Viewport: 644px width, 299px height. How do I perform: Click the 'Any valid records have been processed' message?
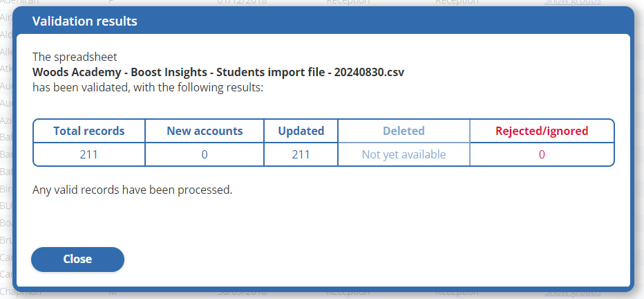coord(133,189)
